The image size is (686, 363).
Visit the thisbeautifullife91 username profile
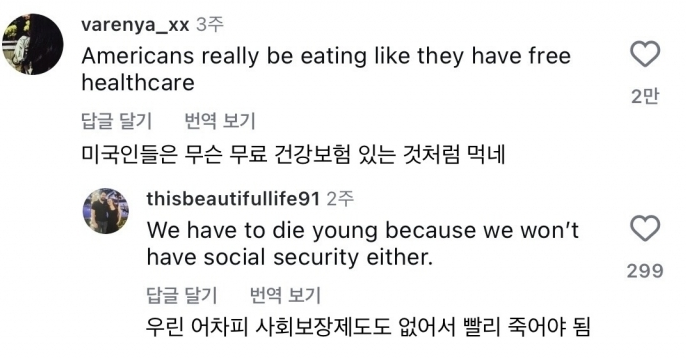(233, 199)
